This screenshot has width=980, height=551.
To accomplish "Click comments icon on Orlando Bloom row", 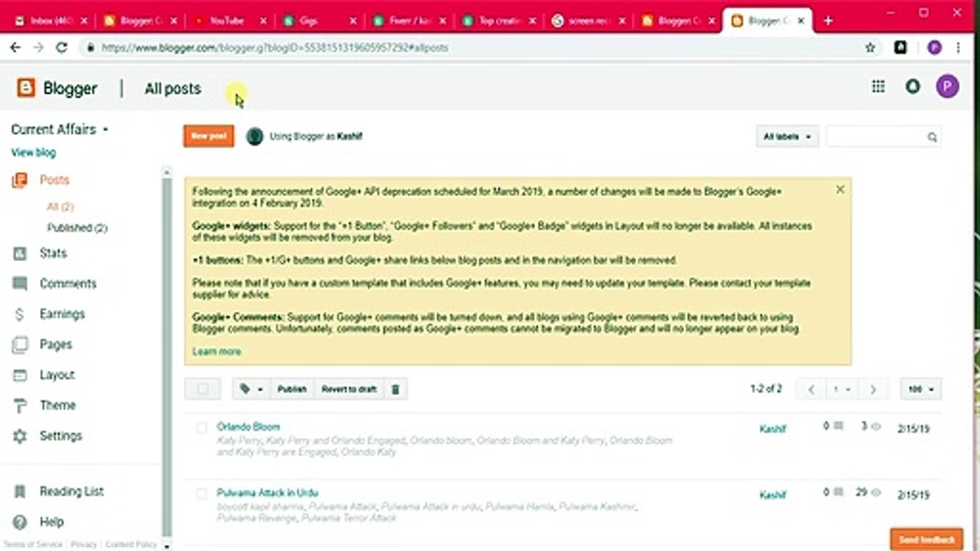I will tap(838, 426).
